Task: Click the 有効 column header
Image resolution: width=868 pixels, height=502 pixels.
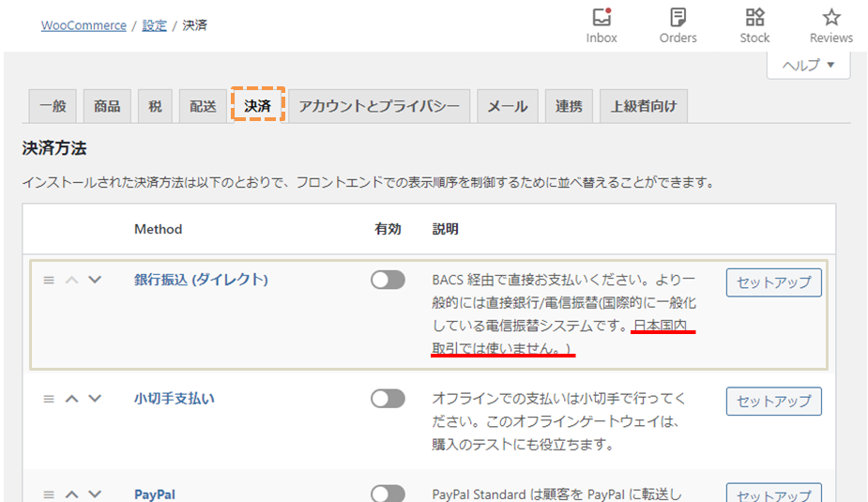Action: [x=388, y=229]
